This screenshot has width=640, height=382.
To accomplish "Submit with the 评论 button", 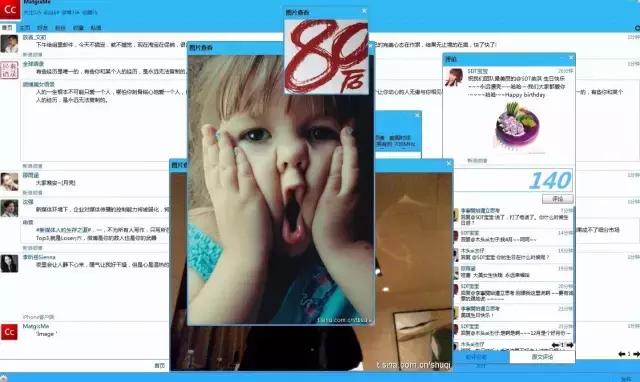I will pyautogui.click(x=558, y=199).
